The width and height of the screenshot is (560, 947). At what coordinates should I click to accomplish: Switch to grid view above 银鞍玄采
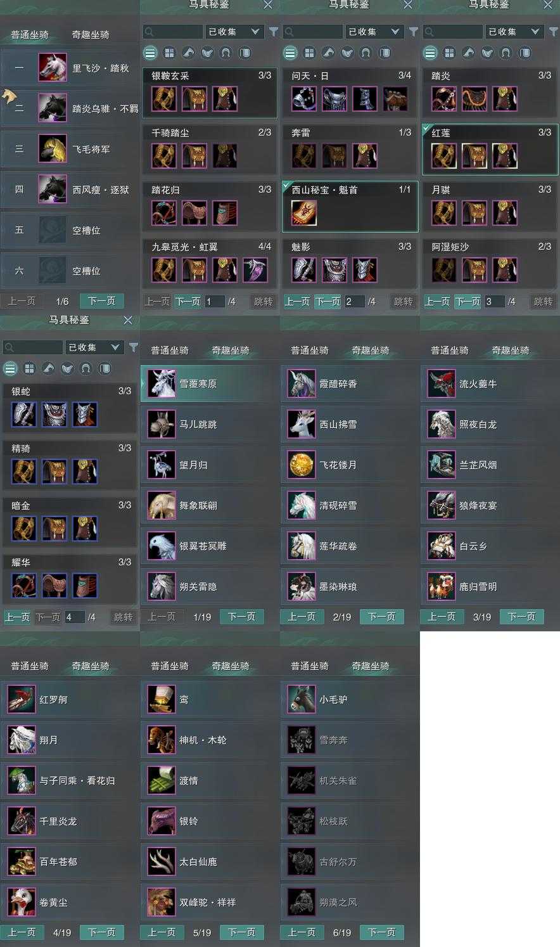point(169,53)
